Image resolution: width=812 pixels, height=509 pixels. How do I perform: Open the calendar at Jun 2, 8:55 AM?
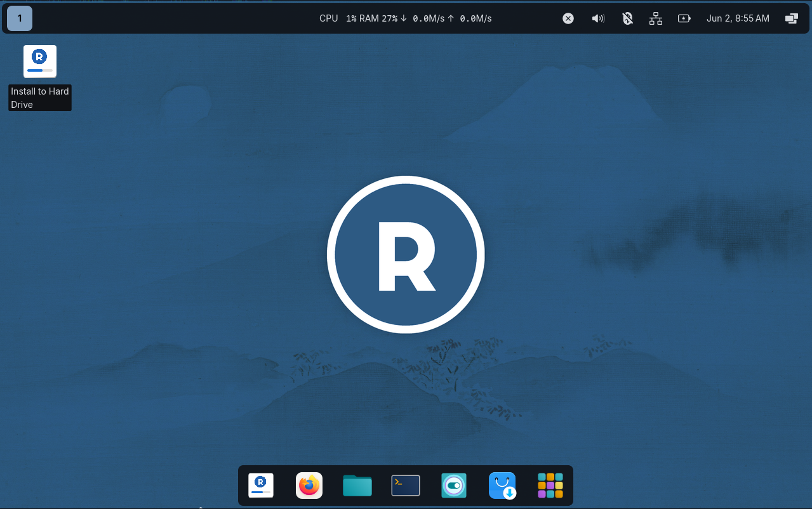point(738,18)
